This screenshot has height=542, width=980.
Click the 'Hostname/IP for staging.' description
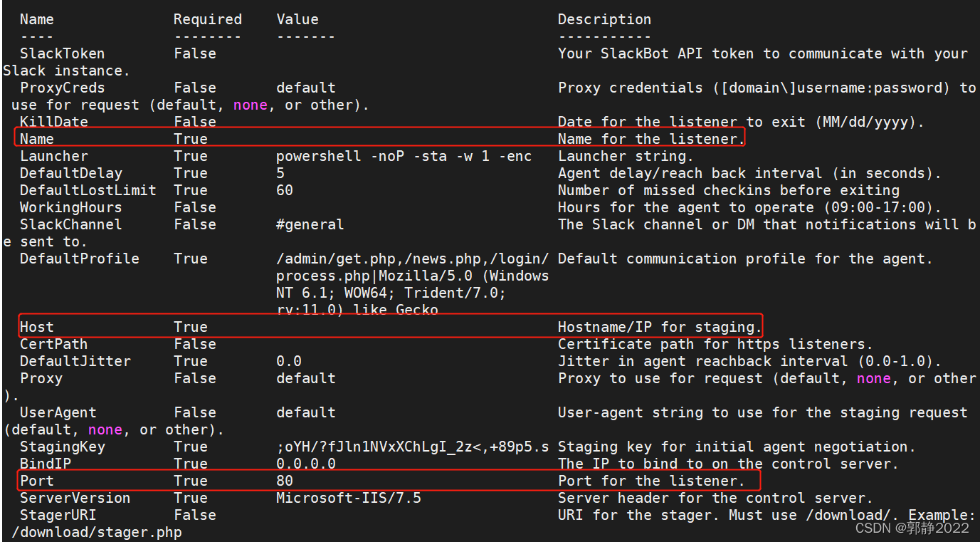[x=660, y=327]
